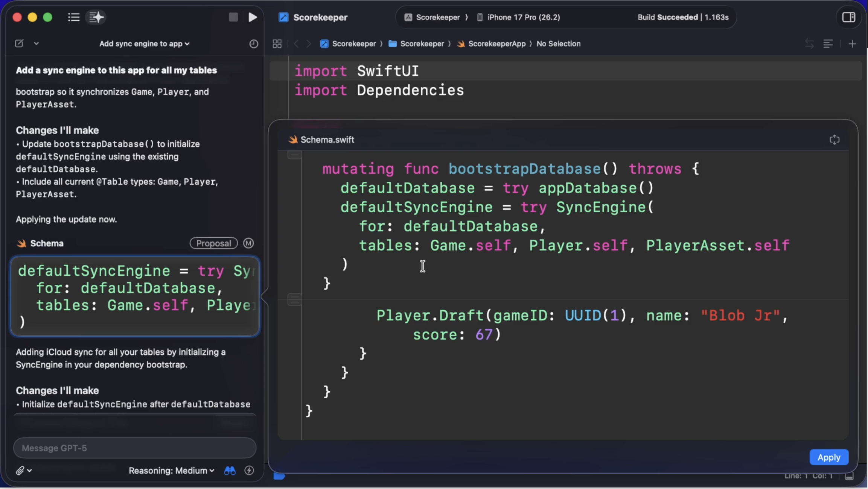Screen dimensions: 868x489
Task: Open related items grid icon
Action: [x=277, y=44]
